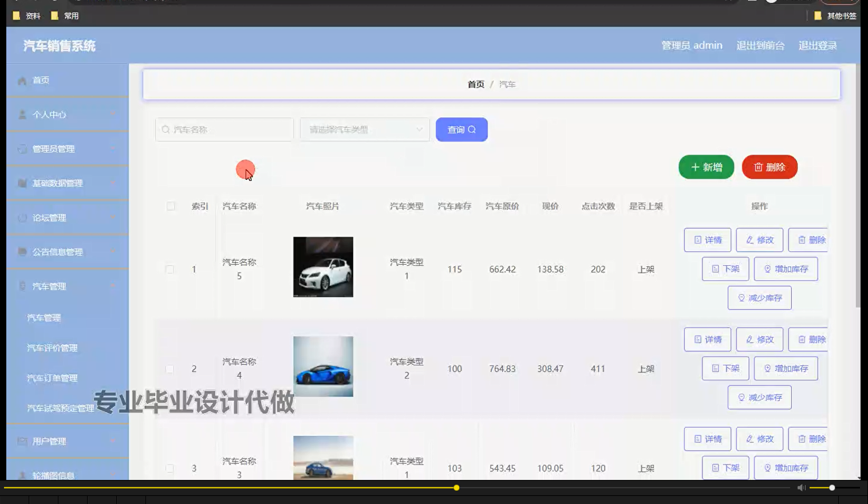This screenshot has height=504, width=868.
Task: Click the 论坛管理 sidebar icon
Action: pyautogui.click(x=22, y=218)
